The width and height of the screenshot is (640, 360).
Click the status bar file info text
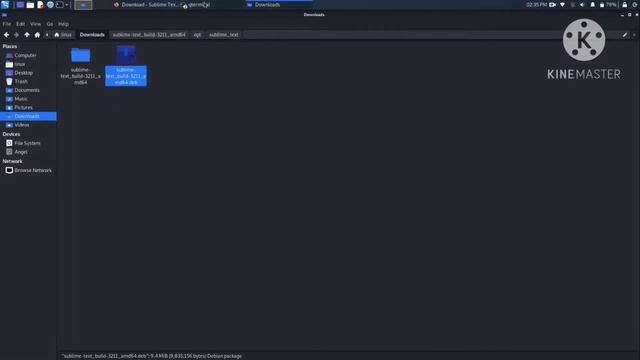click(151, 356)
